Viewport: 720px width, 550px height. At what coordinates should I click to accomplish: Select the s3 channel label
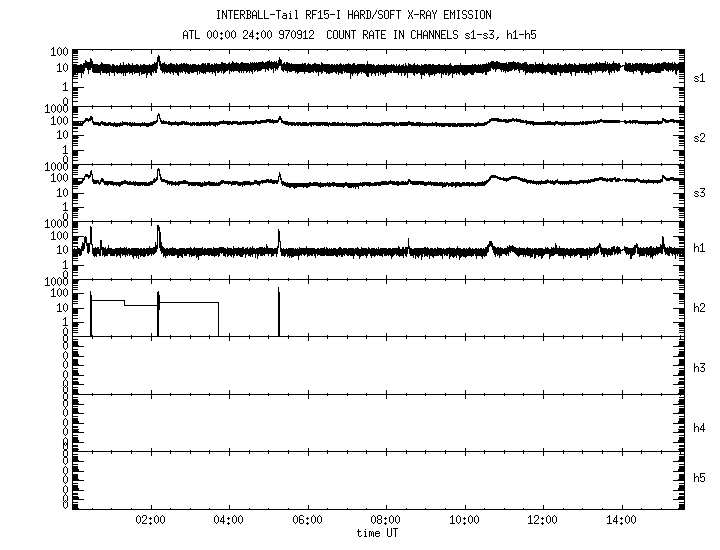point(699,193)
